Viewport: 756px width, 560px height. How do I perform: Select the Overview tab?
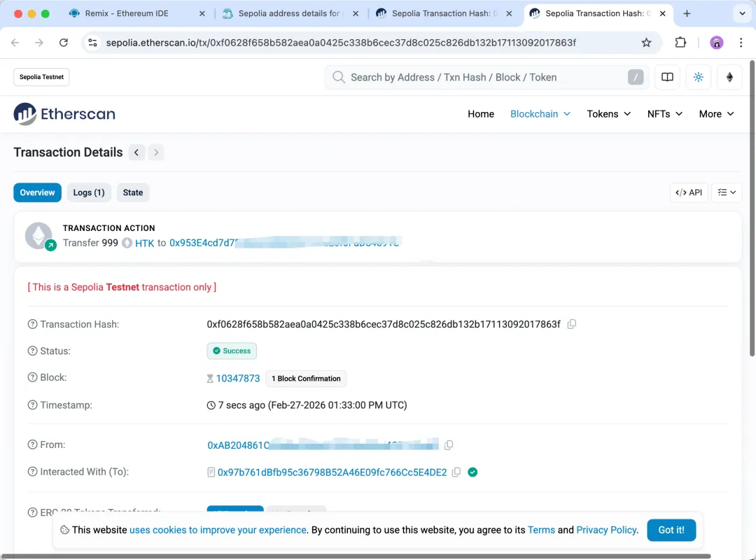point(37,192)
